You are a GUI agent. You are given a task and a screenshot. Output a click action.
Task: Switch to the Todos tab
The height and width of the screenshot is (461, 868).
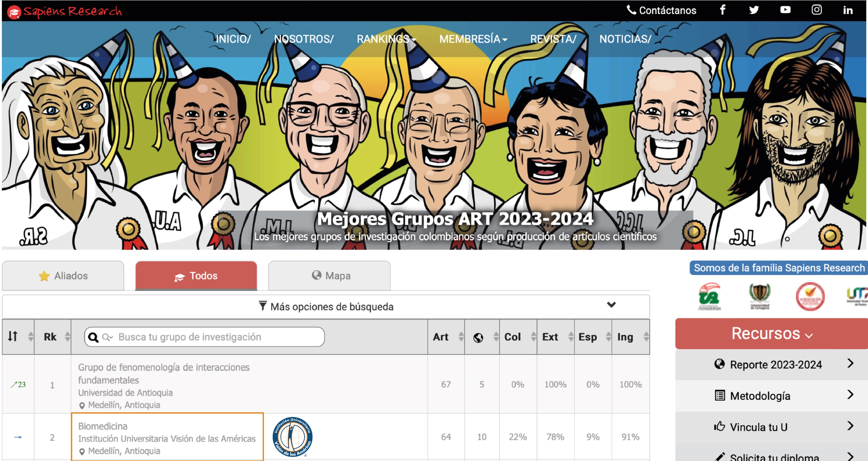pyautogui.click(x=196, y=276)
